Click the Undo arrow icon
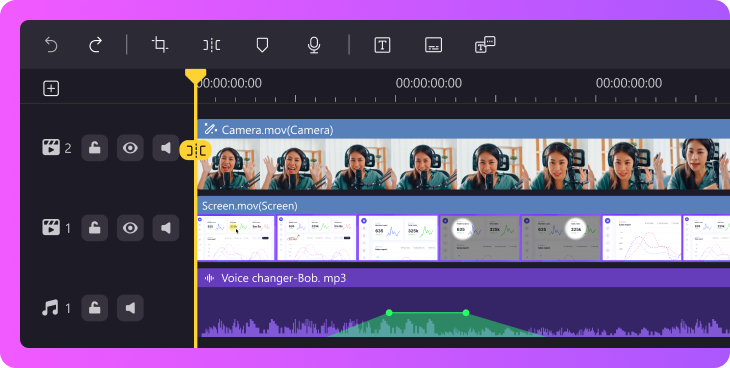The image size is (730, 368). 51,45
